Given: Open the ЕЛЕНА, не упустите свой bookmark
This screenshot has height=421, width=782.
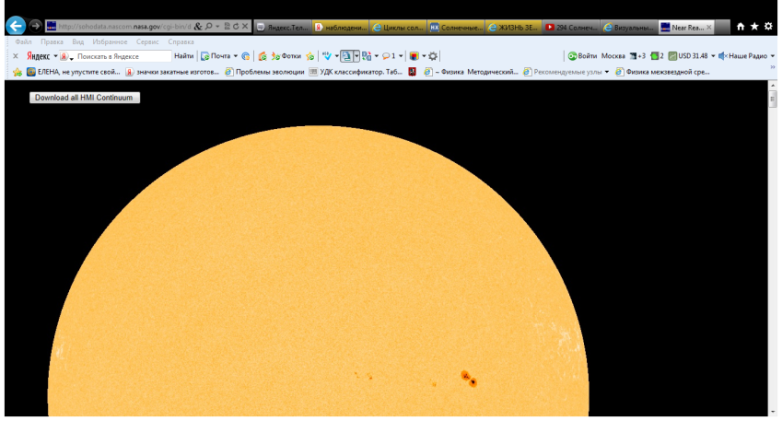Looking at the screenshot, I should (74, 72).
